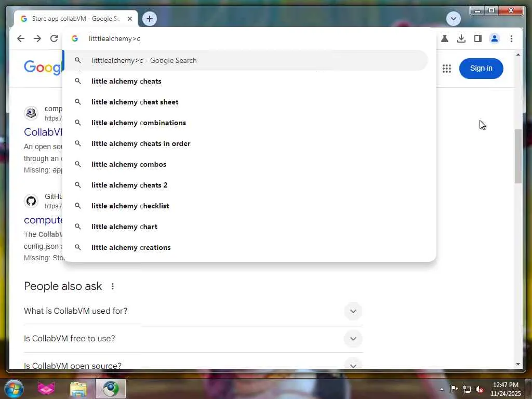The height and width of the screenshot is (399, 532).
Task: Reload the page with the refresh icon
Action: click(x=54, y=38)
